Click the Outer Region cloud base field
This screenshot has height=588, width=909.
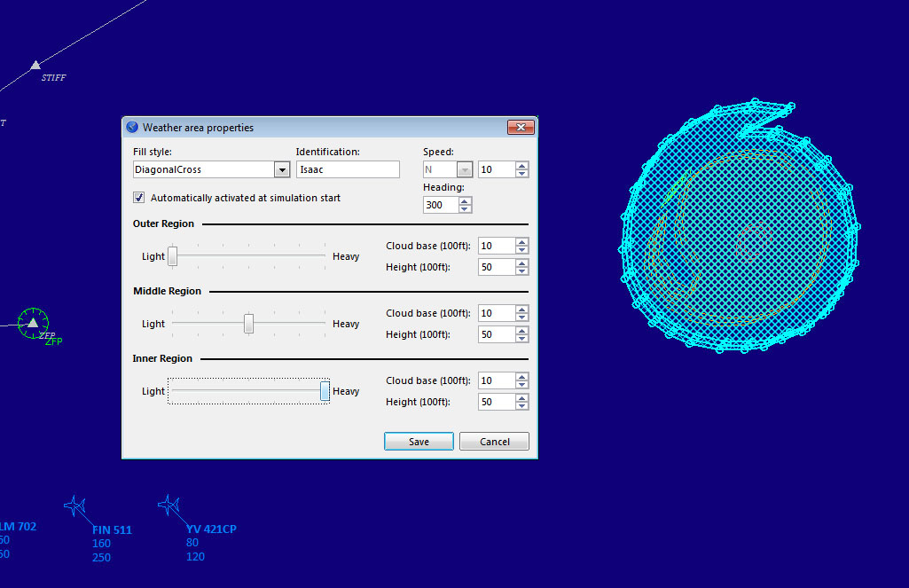pos(497,246)
